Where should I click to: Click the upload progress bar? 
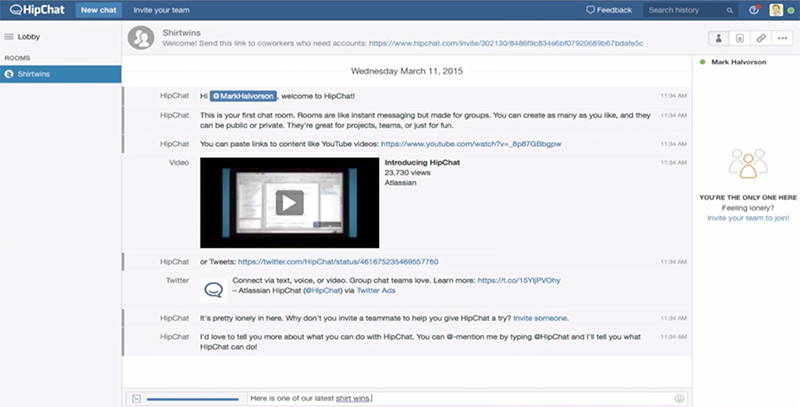pos(193,398)
